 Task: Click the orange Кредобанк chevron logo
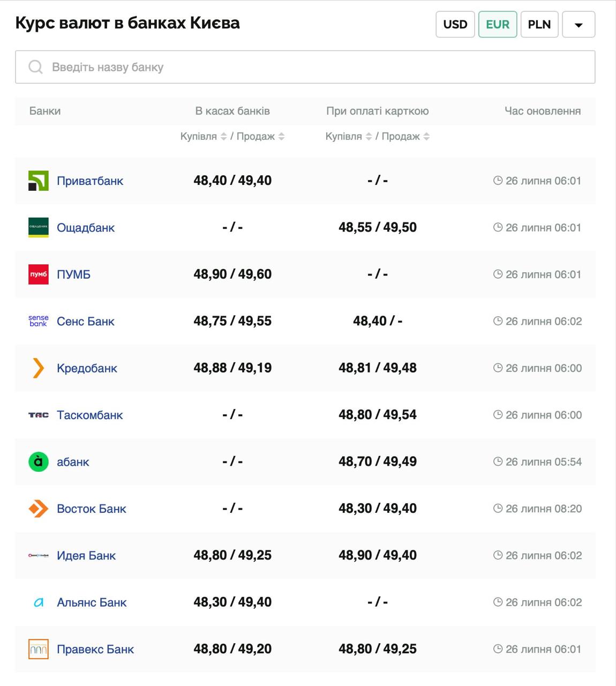(38, 368)
